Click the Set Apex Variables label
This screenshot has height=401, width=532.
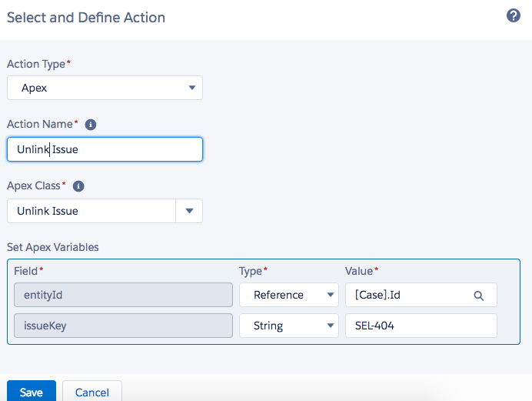(52, 247)
